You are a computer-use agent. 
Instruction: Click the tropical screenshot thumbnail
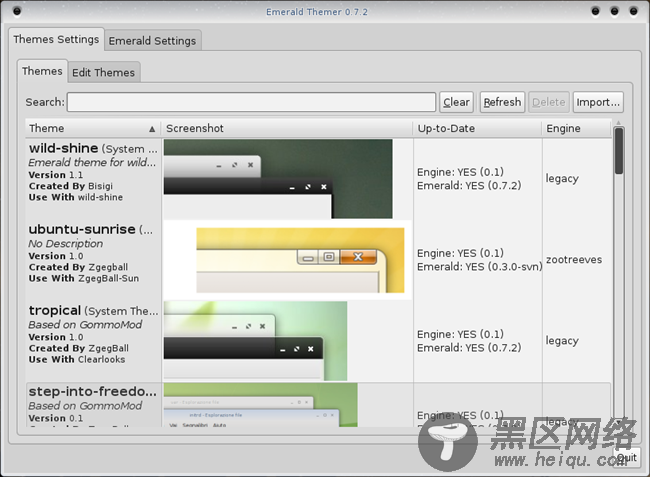tap(255, 341)
